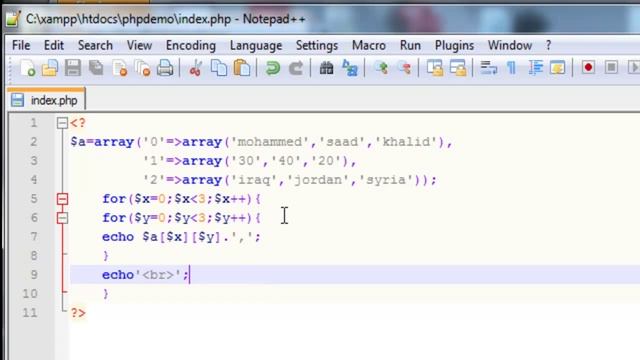Click the user defined language icon

(558, 68)
